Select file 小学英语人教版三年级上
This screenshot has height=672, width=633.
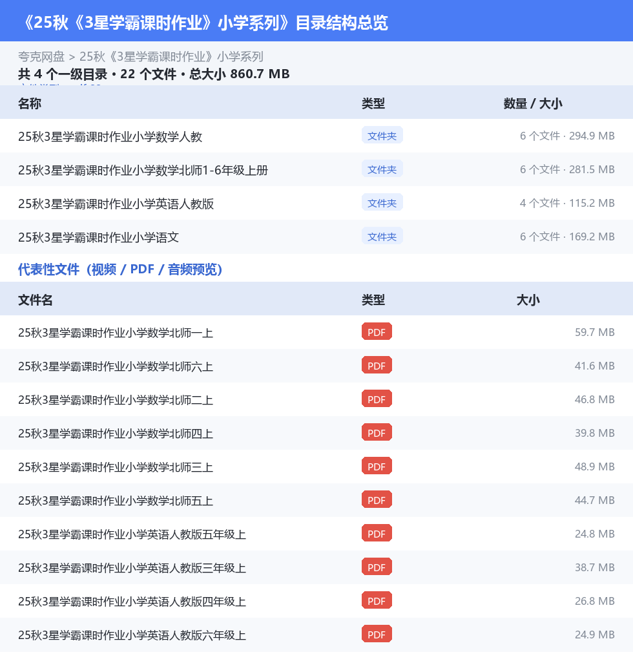[x=132, y=568]
